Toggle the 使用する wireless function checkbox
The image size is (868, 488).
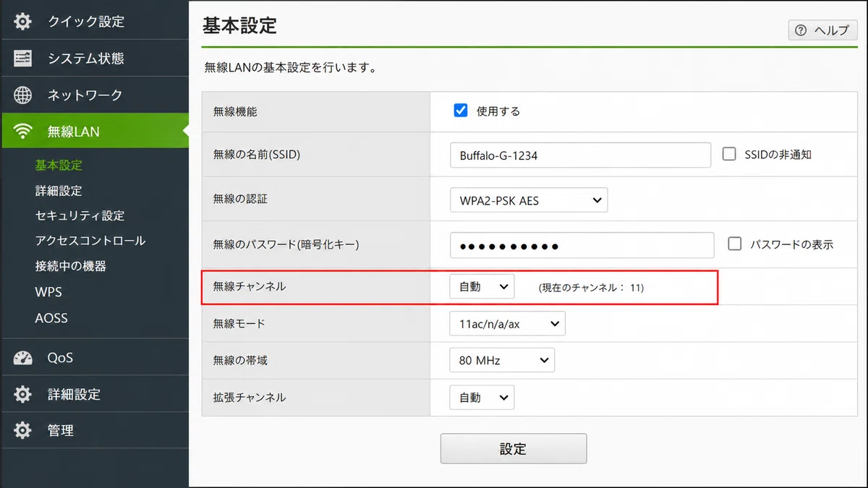click(461, 111)
